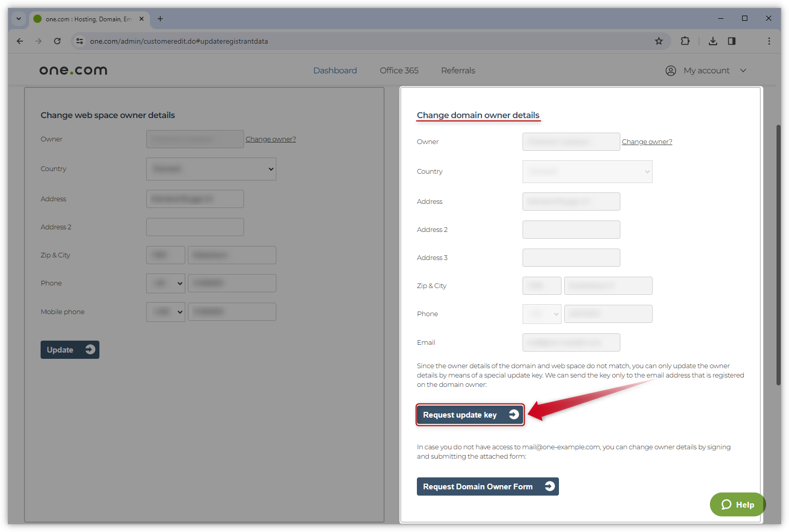Screen dimensions: 789x532
Task: Select the Office 365 menu item
Action: coord(399,70)
